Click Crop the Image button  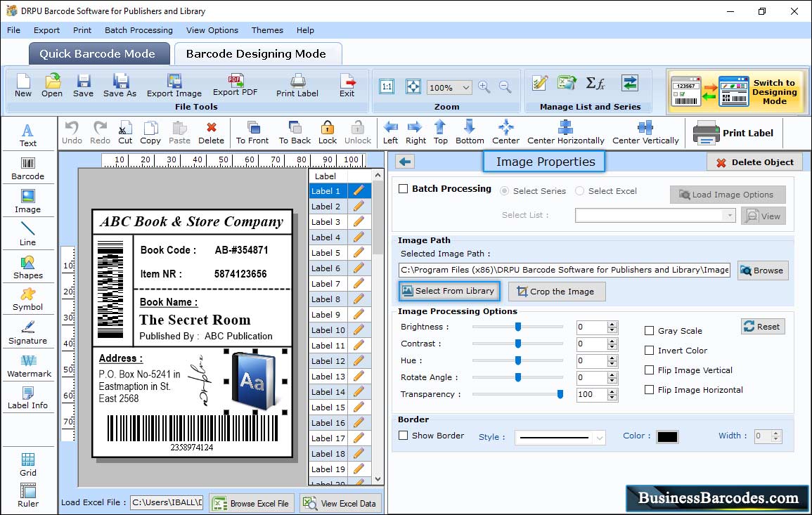pos(557,292)
